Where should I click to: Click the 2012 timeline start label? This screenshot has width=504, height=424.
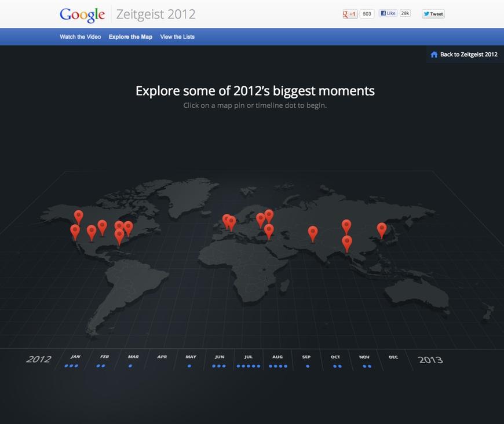pyautogui.click(x=39, y=359)
